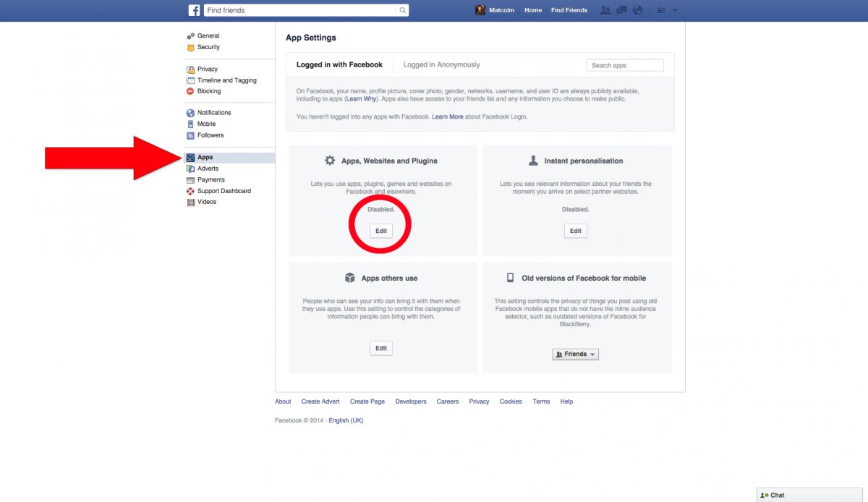The image size is (868, 502).
Task: Open the notifications globe icon
Action: pyautogui.click(x=637, y=11)
